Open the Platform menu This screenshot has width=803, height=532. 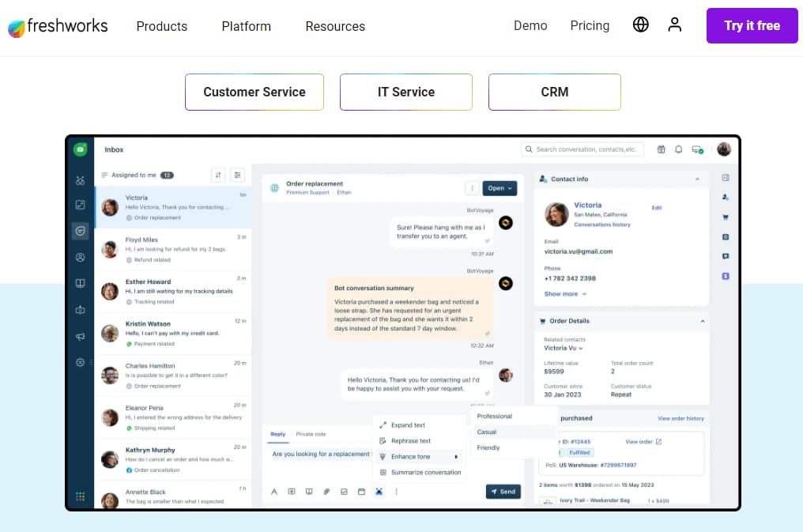[x=247, y=26]
